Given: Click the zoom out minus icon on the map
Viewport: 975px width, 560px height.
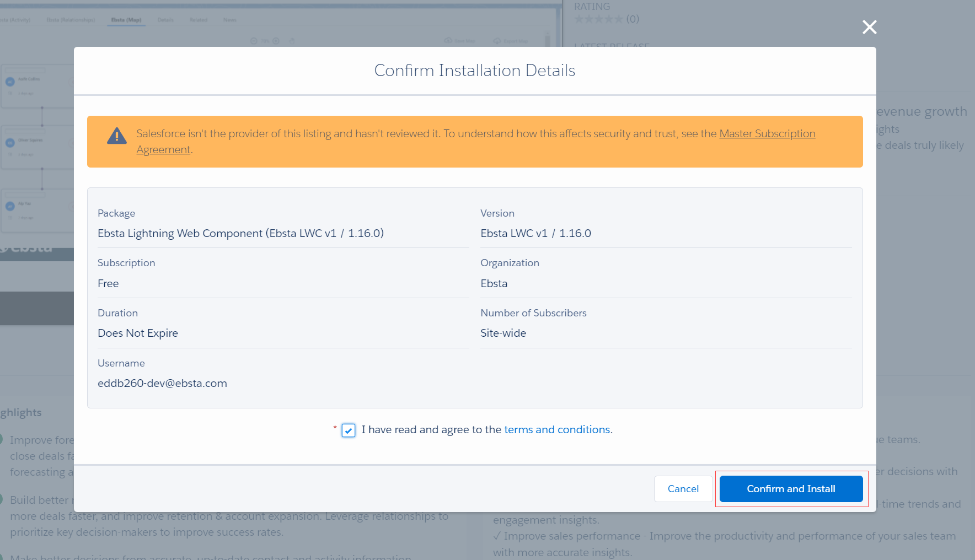Looking at the screenshot, I should point(254,41).
